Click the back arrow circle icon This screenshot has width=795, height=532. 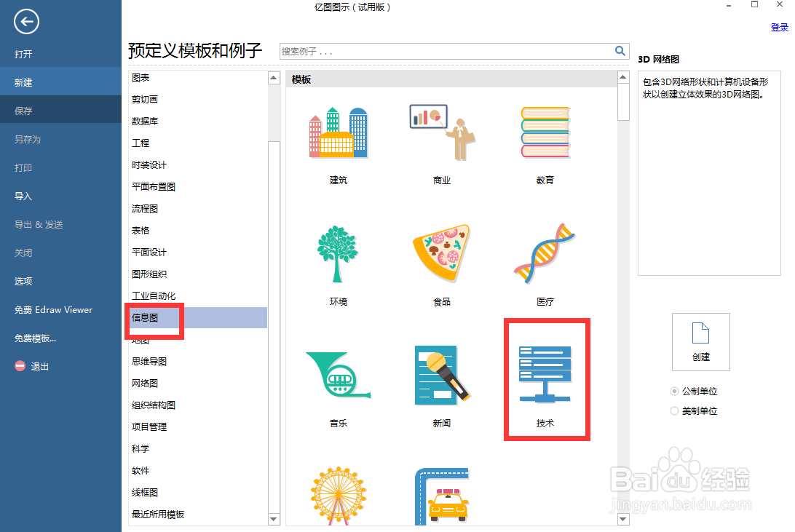coord(26,22)
